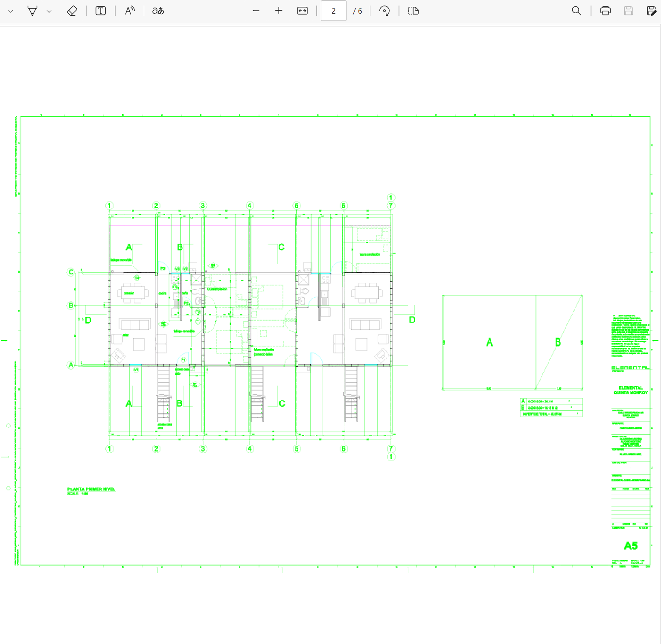Click the A5 sheet number label
The height and width of the screenshot is (644, 661).
pyautogui.click(x=631, y=546)
